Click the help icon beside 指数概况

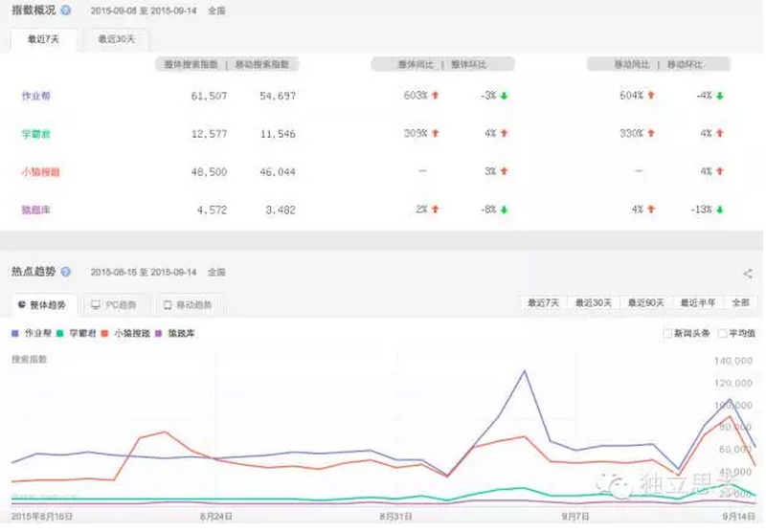[x=65, y=11]
